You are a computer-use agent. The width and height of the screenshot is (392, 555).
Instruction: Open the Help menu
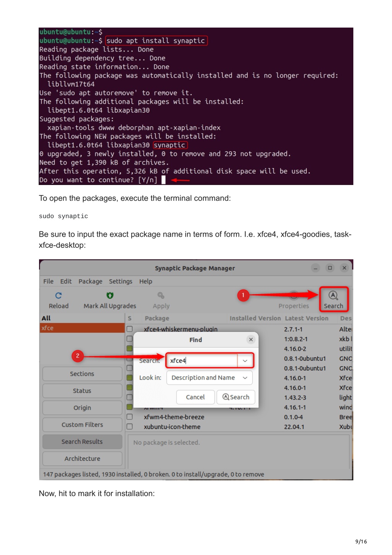tap(145, 281)
